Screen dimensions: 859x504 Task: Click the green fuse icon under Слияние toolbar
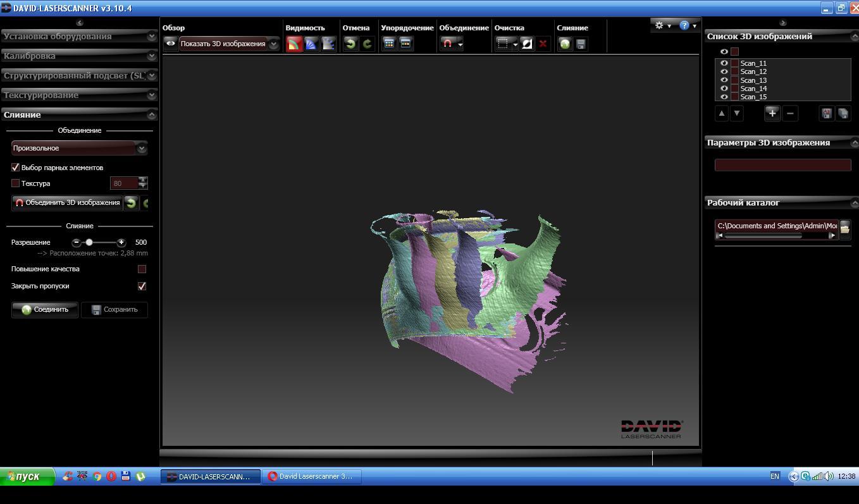[x=564, y=44]
